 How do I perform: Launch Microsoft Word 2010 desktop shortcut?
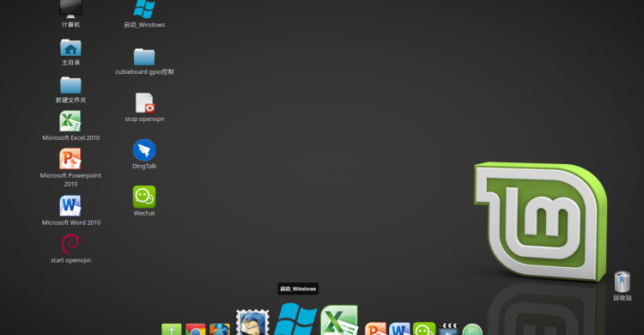click(70, 205)
